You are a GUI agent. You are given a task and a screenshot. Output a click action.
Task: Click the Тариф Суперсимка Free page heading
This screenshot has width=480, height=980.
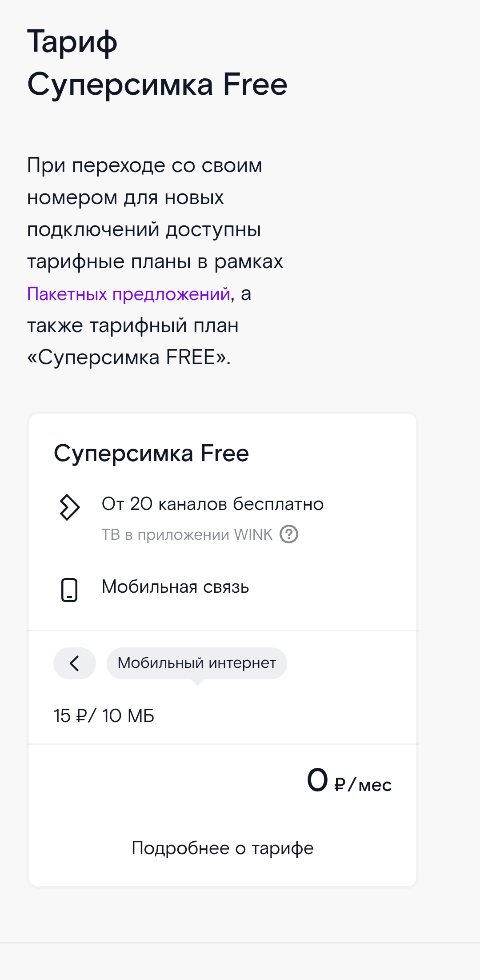[157, 63]
